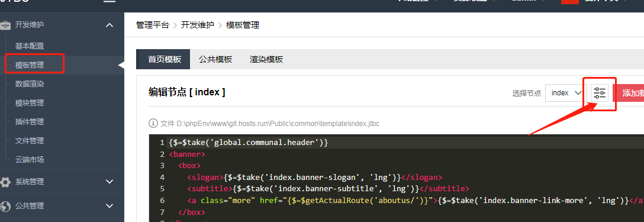Click the <banner> tag on line 2
Viewport: 644px width, 222px height.
[187, 155]
